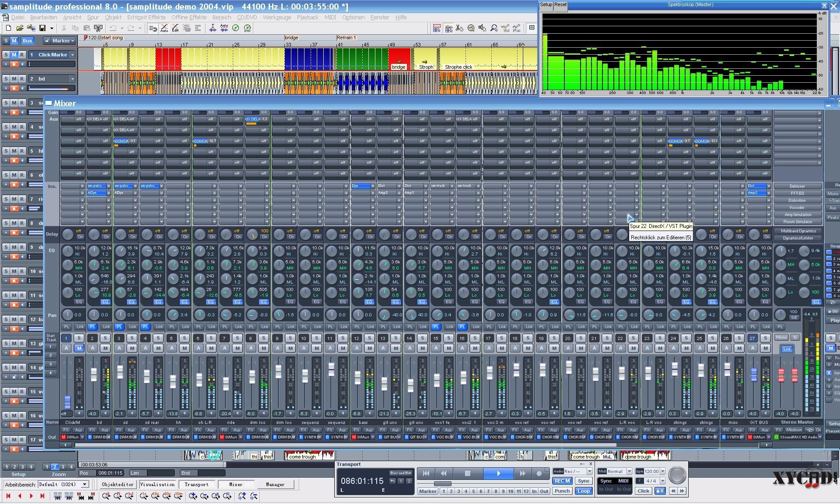This screenshot has height=504, width=840.
Task: Expand track 1 Click/Marke name dropdown
Action: point(73,55)
